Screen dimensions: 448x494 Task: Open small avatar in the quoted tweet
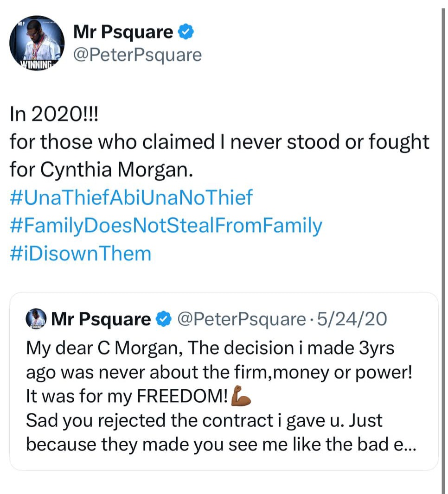[36, 319]
